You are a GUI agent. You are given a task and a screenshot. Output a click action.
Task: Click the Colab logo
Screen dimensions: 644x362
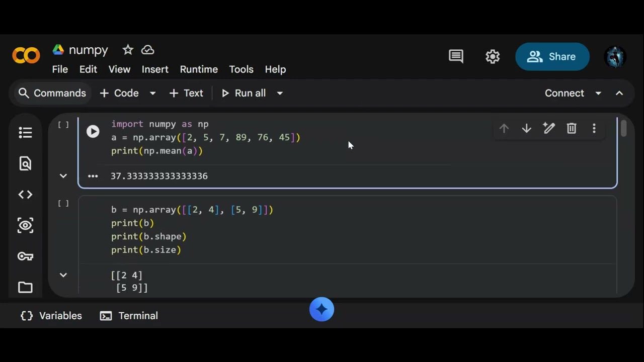click(26, 55)
